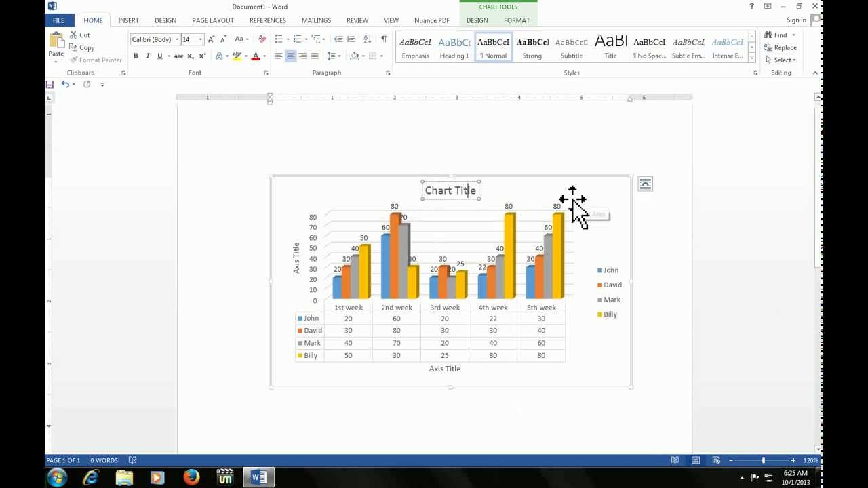Open Chart Tools FORMAT tab

pos(517,20)
